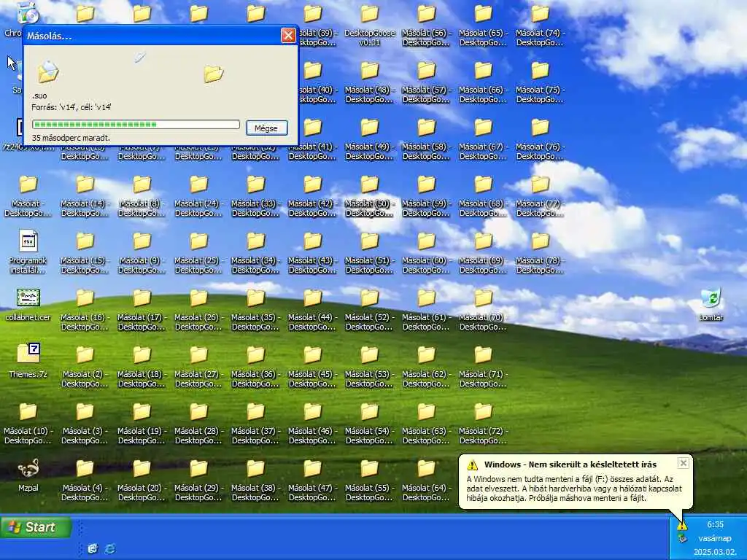The image size is (747, 560).
Task: Click the Show Desktop quick launch icon
Action: 93,548
